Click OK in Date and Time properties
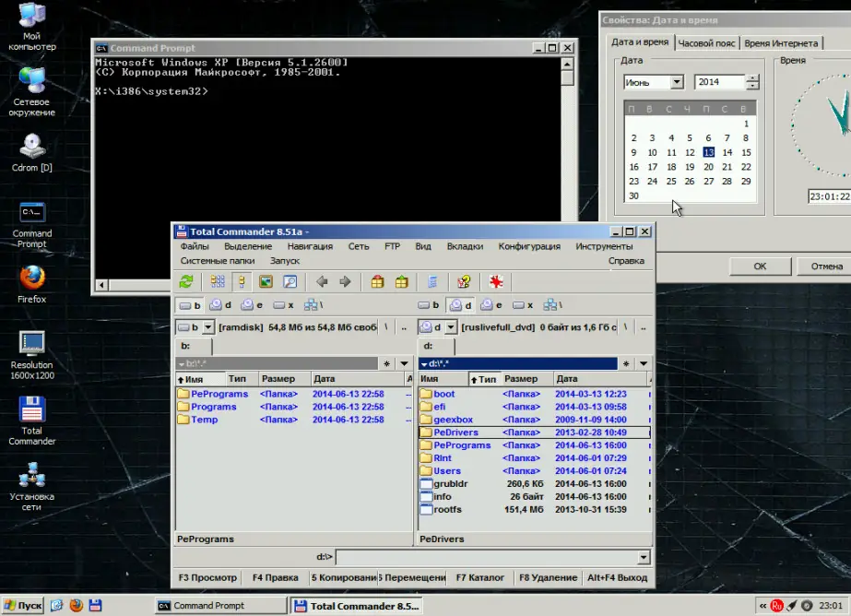Screen dimensions: 851x616 point(760,267)
